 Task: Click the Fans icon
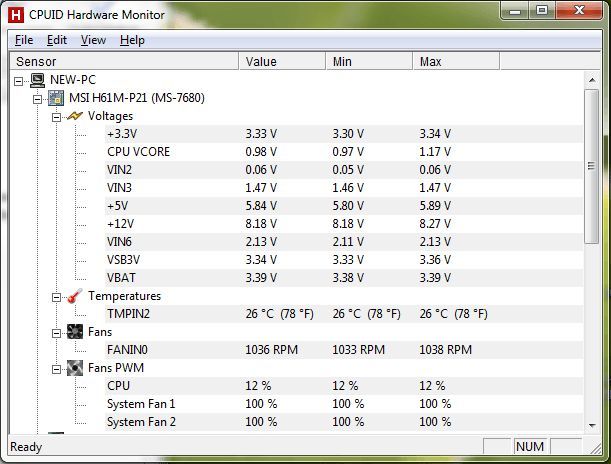tap(74, 332)
